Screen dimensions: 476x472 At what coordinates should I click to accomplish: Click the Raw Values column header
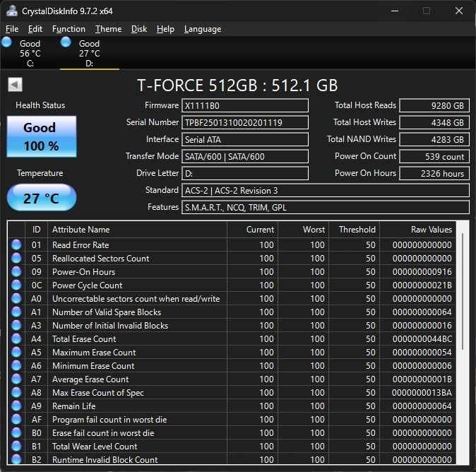417,230
